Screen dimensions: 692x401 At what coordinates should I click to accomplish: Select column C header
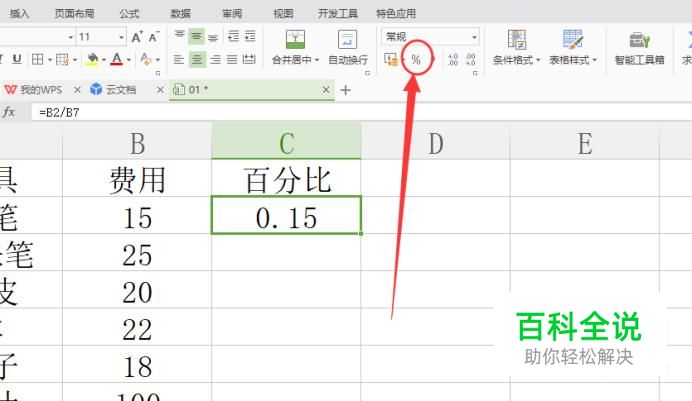pos(286,141)
